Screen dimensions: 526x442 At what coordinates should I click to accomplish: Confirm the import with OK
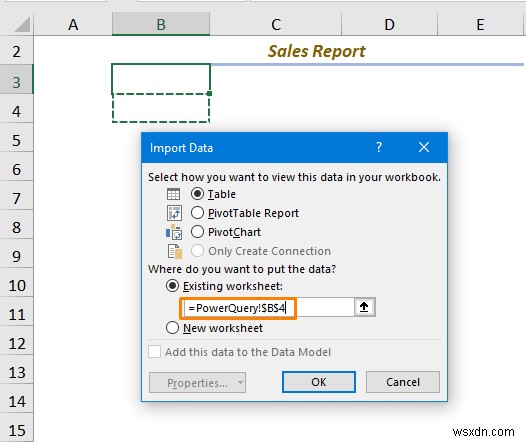point(319,382)
